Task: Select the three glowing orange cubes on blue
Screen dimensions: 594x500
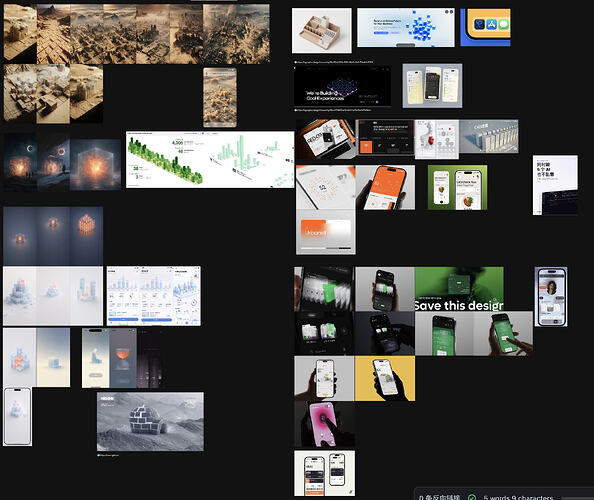Action: point(53,236)
